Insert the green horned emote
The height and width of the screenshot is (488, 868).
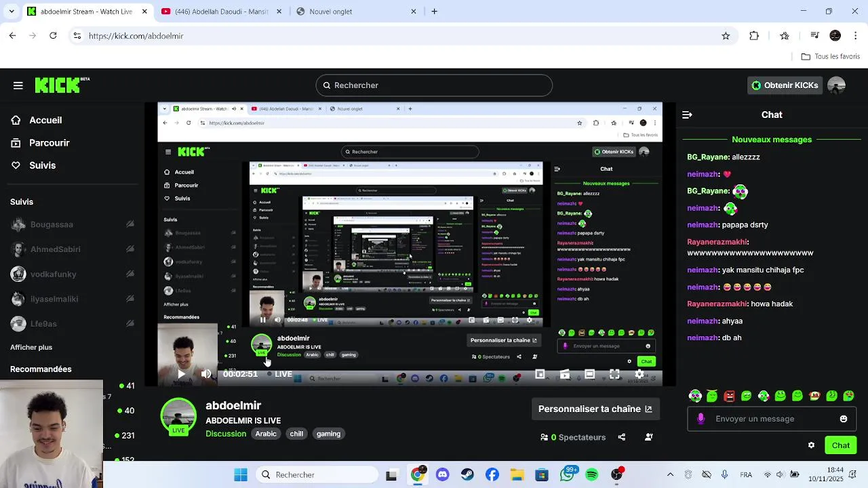pos(712,396)
